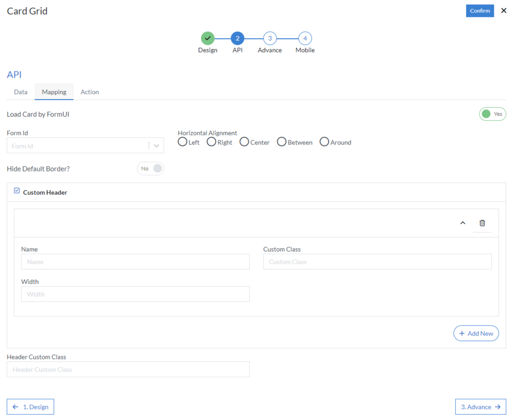Close the Card Grid dialog

pyautogui.click(x=503, y=11)
